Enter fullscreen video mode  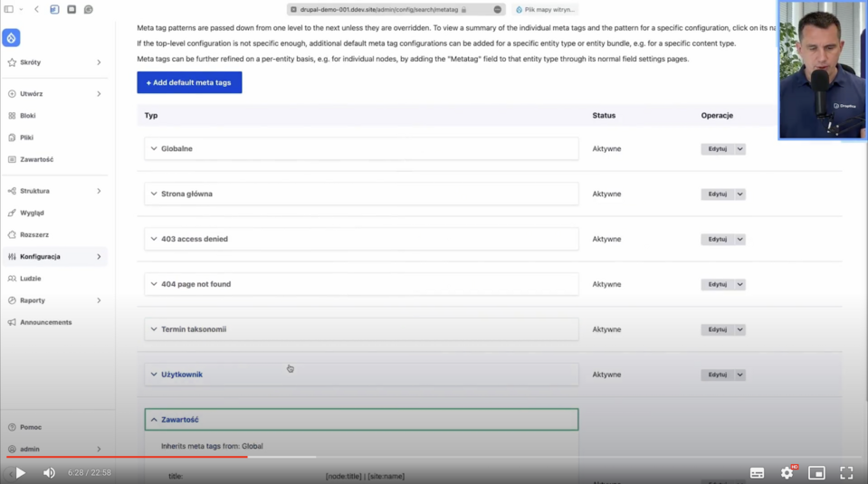[846, 473]
